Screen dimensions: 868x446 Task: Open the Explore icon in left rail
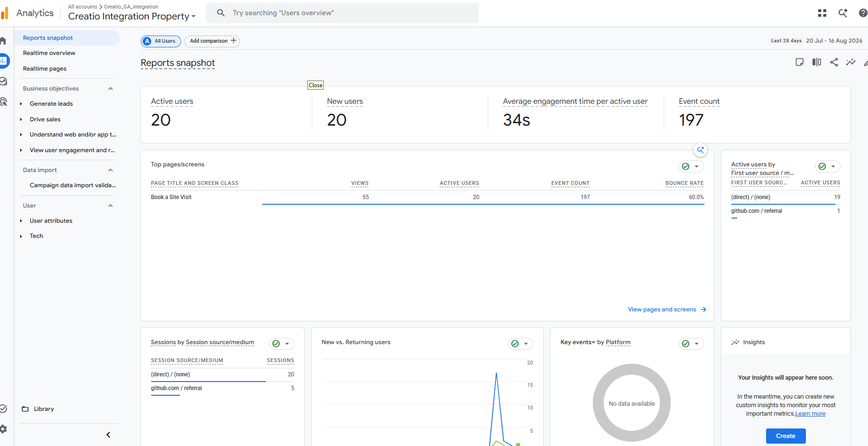coord(3,81)
